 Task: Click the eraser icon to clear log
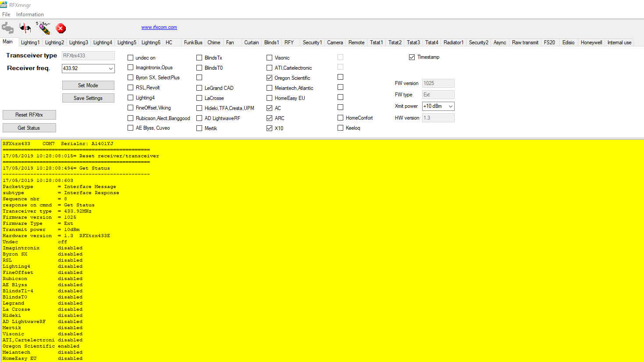(x=43, y=28)
